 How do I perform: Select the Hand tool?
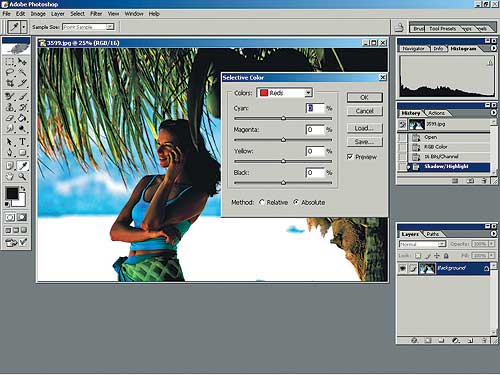coord(10,176)
